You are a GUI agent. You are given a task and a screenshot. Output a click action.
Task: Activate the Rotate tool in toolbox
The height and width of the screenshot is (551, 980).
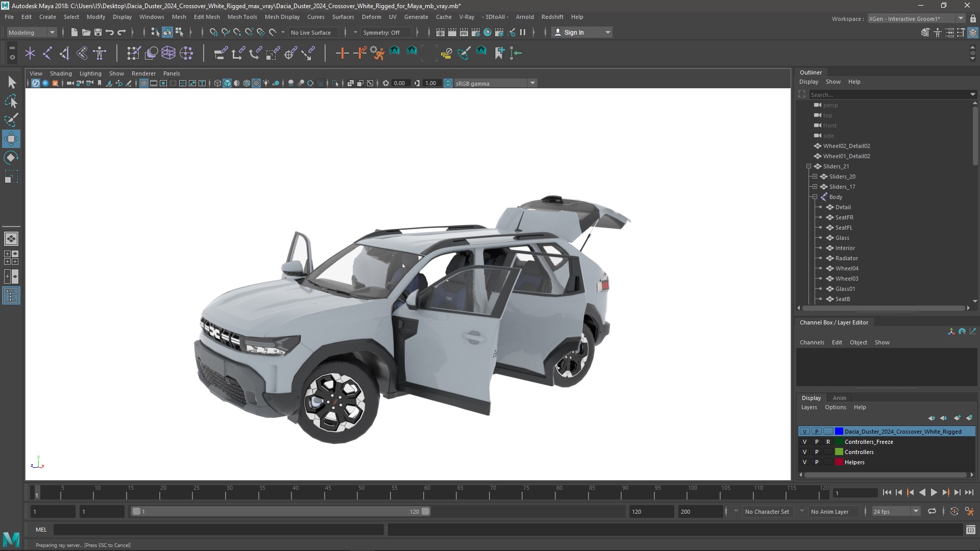click(11, 158)
